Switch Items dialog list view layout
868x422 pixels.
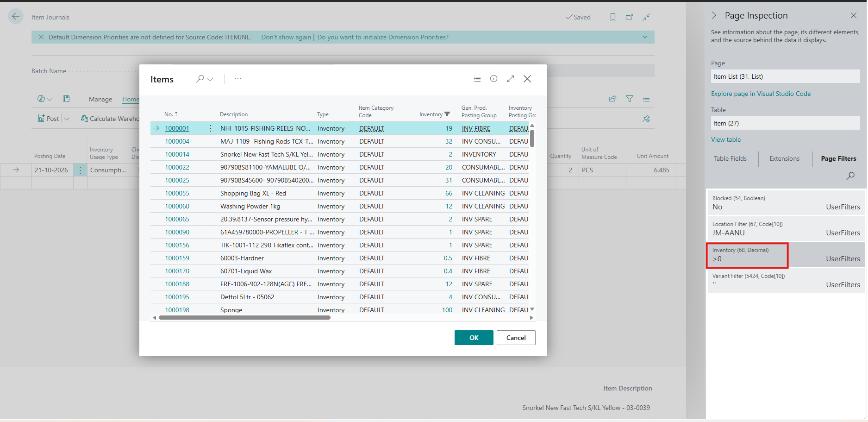[477, 79]
